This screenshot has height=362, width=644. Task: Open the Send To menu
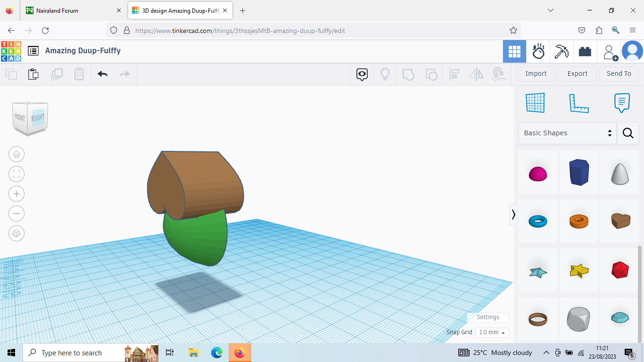tap(619, 74)
